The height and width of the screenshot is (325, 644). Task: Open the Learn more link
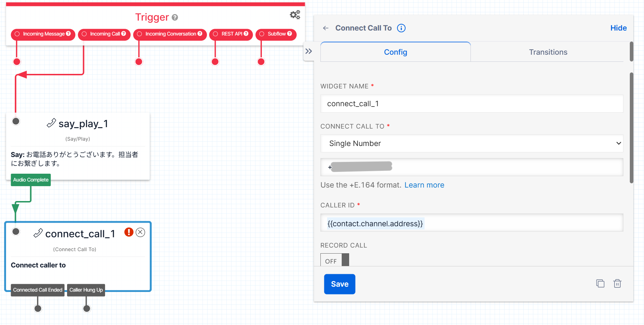(424, 185)
